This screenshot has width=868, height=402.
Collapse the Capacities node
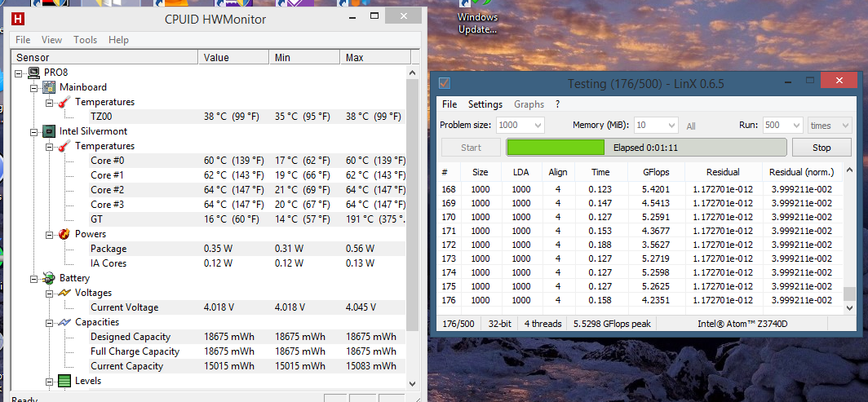tap(49, 322)
